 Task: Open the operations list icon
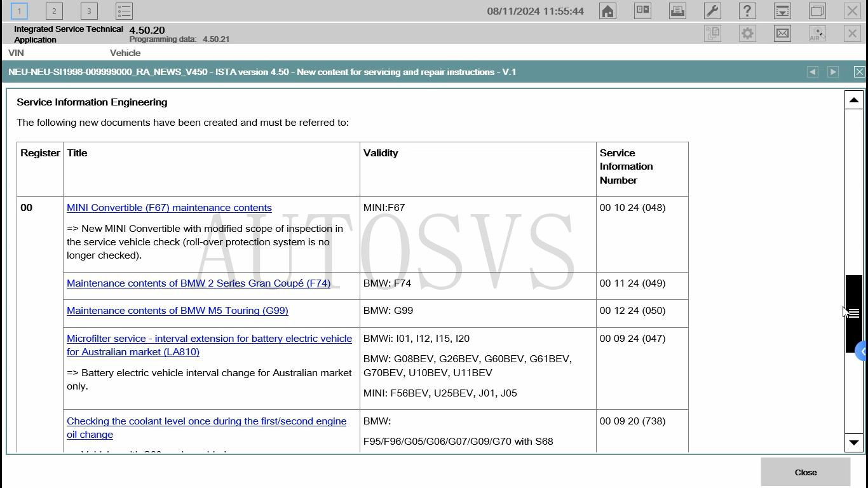[x=124, y=11]
